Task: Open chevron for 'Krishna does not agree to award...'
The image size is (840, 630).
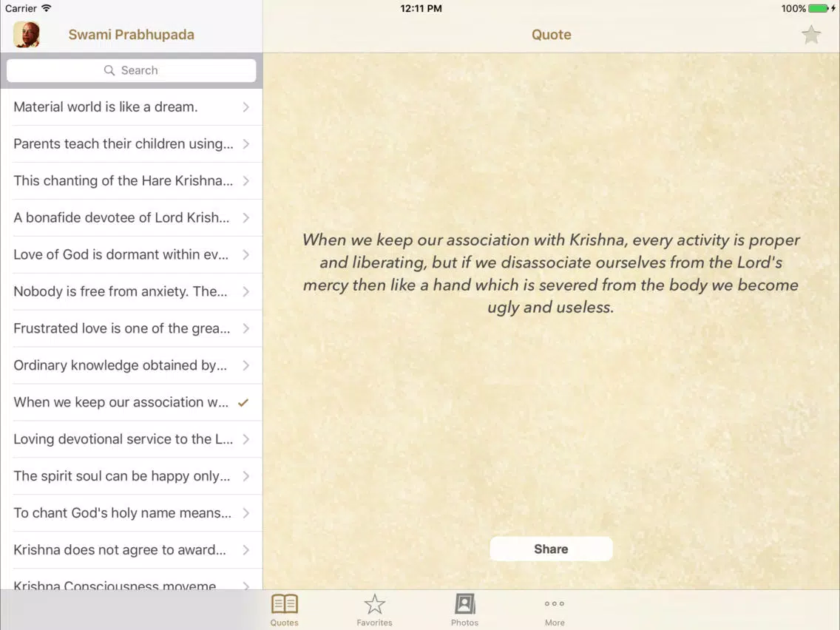Action: tap(246, 550)
